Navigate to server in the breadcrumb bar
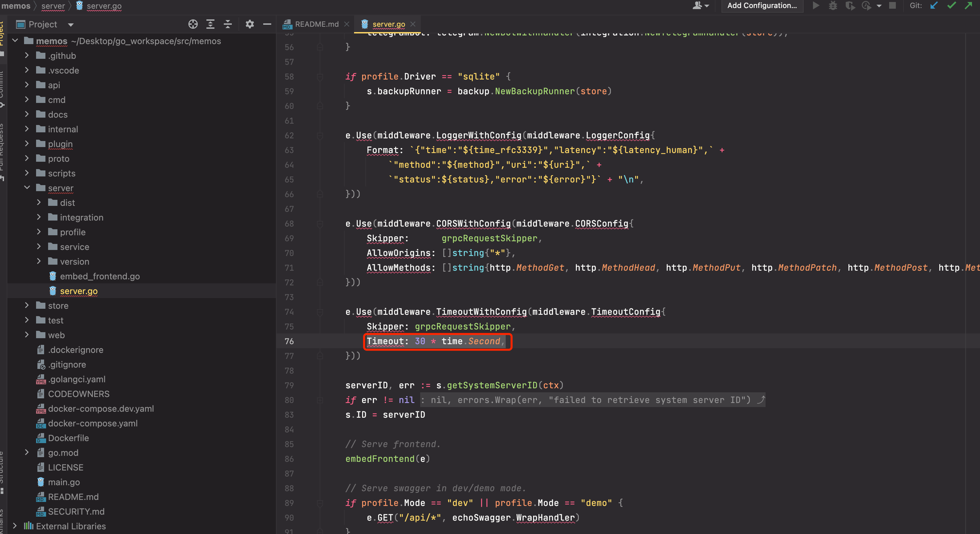Screen dimensions: 980x534 [x=52, y=6]
